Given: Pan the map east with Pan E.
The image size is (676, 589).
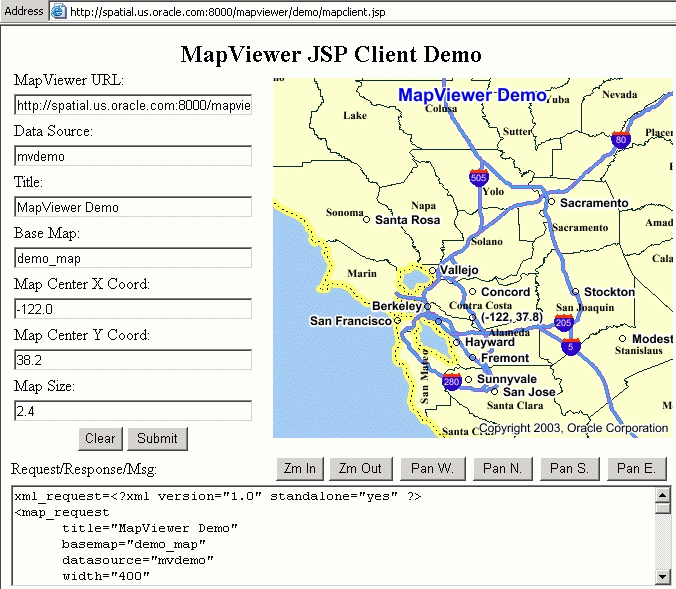Looking at the screenshot, I should (x=636, y=468).
